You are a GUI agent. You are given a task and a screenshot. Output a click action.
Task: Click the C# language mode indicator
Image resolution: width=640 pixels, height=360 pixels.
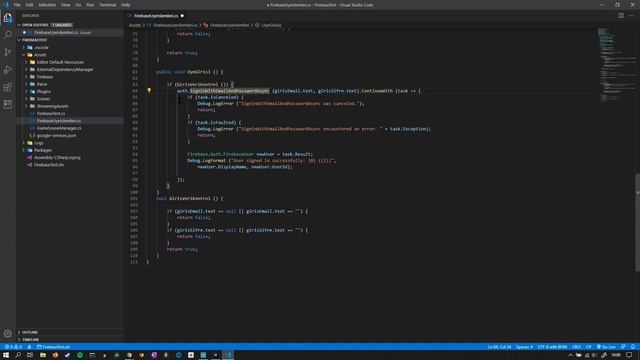589,347
